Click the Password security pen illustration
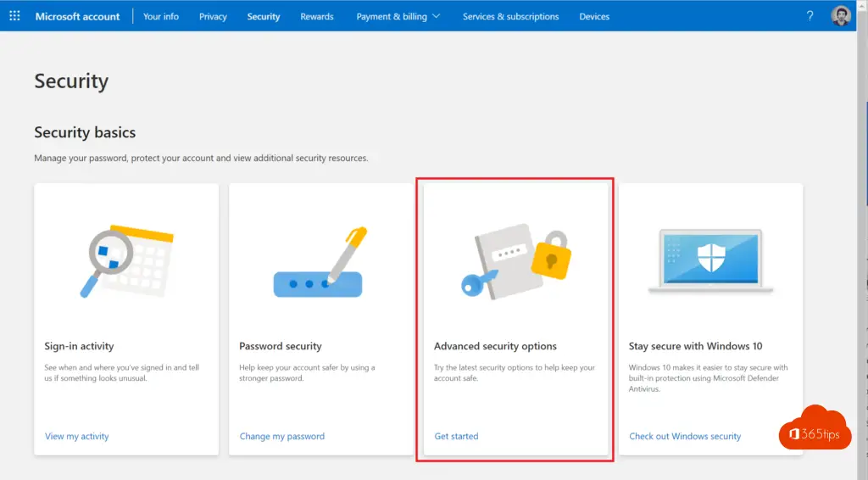 coord(320,262)
